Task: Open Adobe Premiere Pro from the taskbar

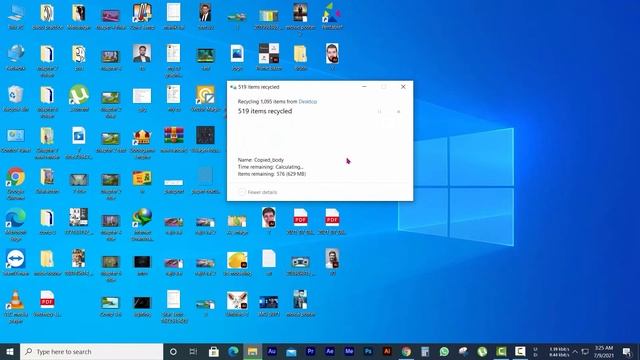Action: [310, 351]
